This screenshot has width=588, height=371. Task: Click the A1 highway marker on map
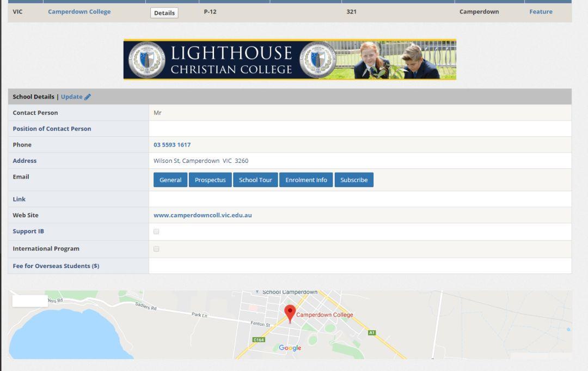tap(372, 333)
